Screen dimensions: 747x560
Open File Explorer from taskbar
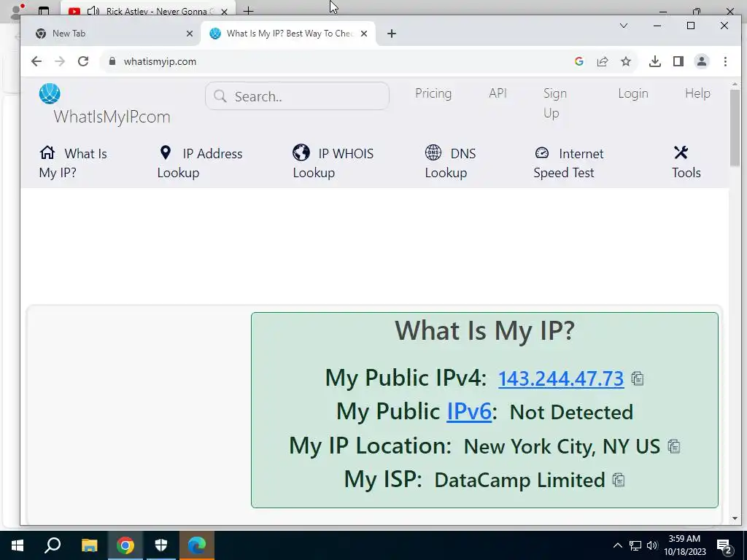[x=89, y=545]
